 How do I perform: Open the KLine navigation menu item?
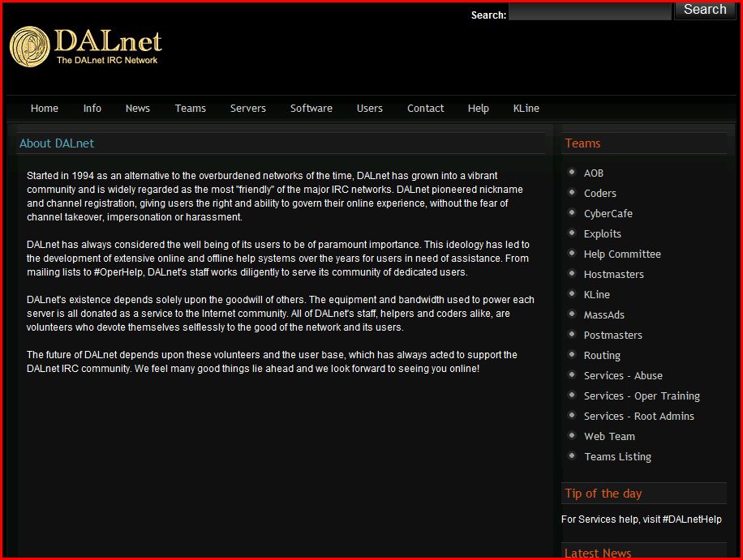[x=526, y=109]
